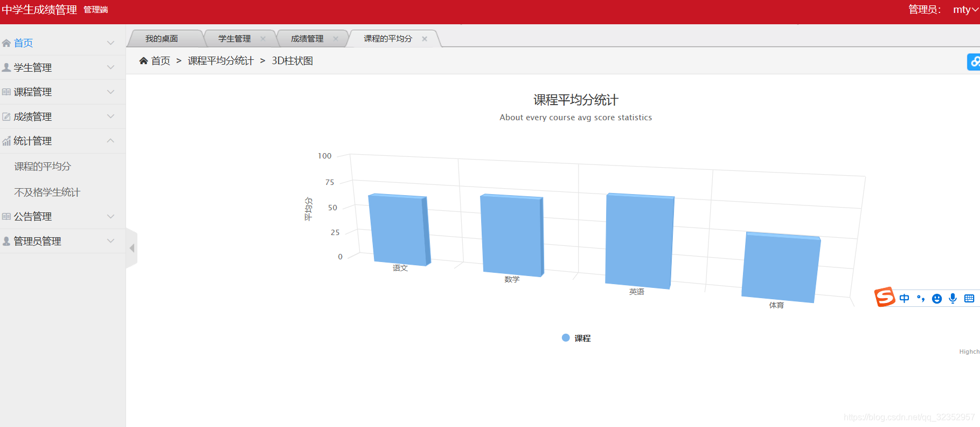Switch to 成绩管理 tab
The image size is (980, 427).
pyautogui.click(x=307, y=39)
